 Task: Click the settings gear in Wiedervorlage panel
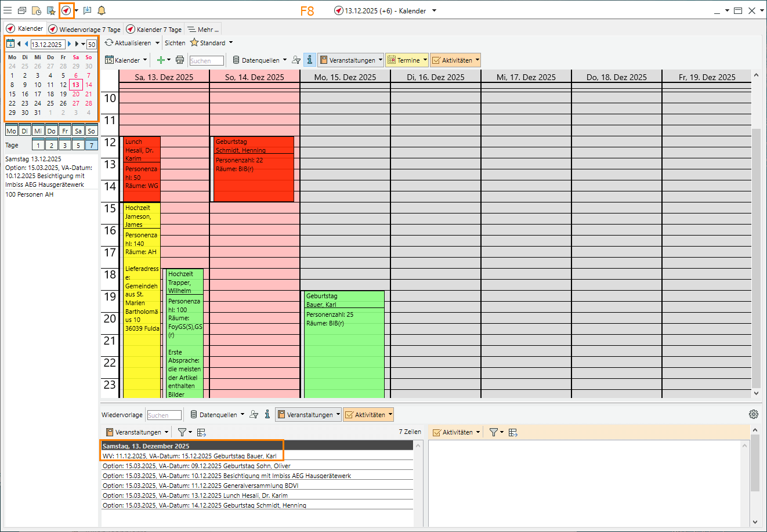point(753,414)
